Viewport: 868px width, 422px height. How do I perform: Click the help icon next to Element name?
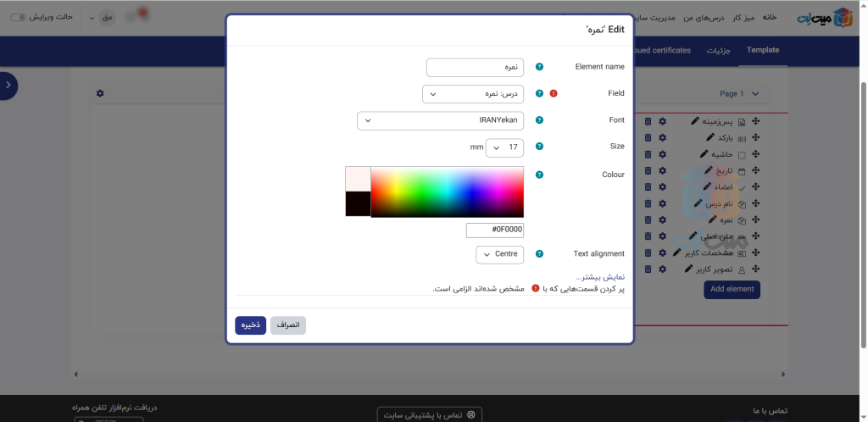click(x=539, y=67)
